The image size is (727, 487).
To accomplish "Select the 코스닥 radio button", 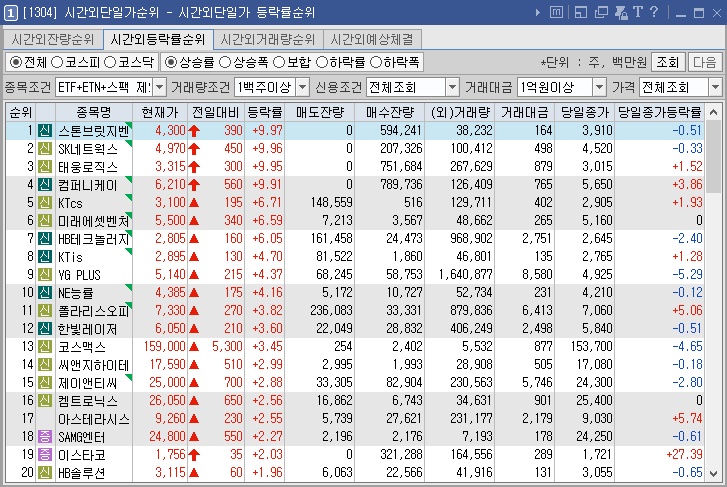I will pyautogui.click(x=110, y=62).
